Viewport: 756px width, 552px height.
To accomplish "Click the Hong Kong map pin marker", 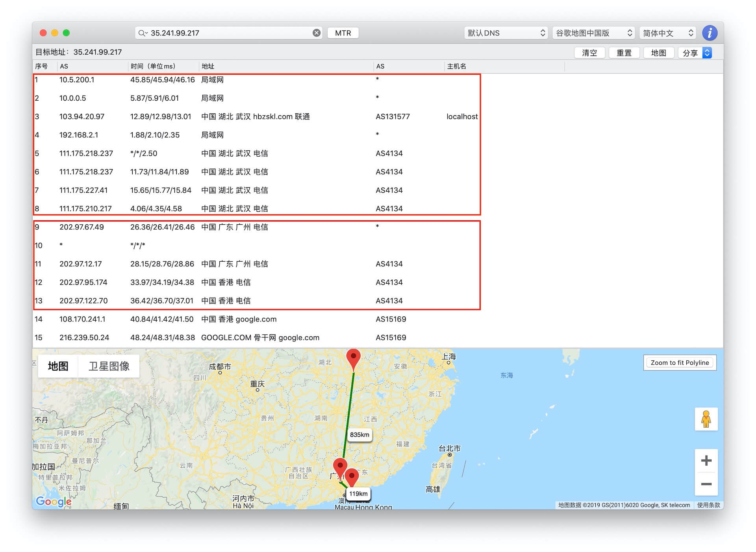I will point(352,476).
